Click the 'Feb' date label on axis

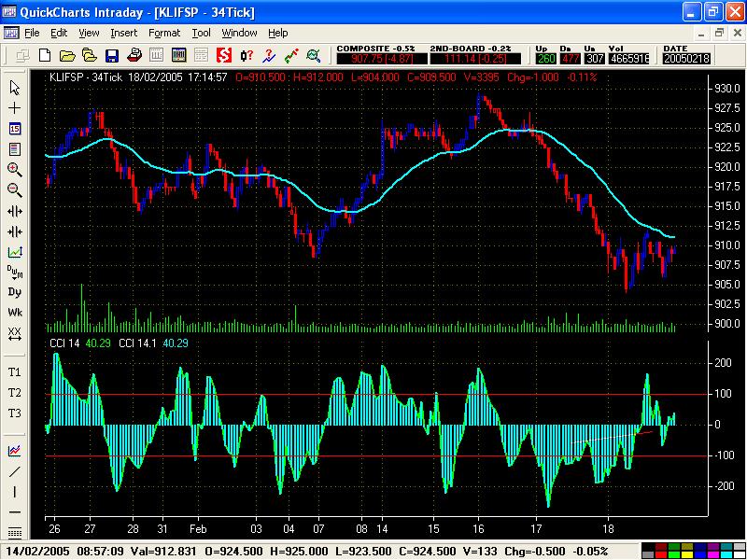198,529
